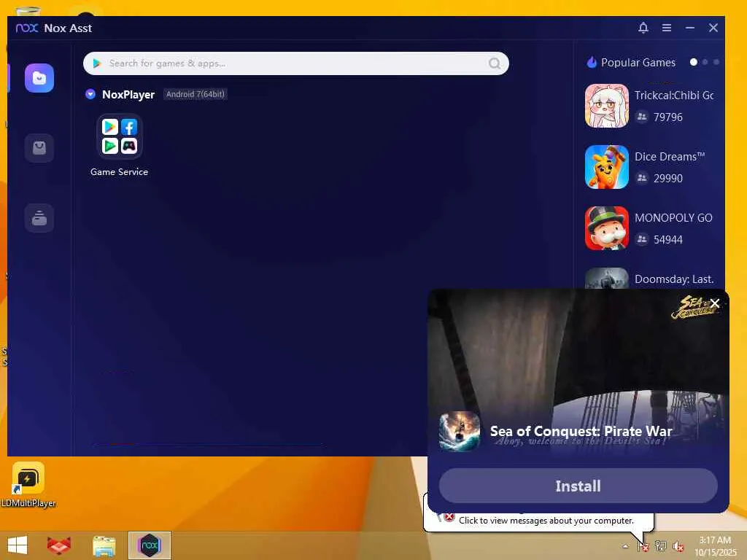Minimize the Nox Asst window
Image resolution: width=747 pixels, height=560 pixels.
coord(690,28)
